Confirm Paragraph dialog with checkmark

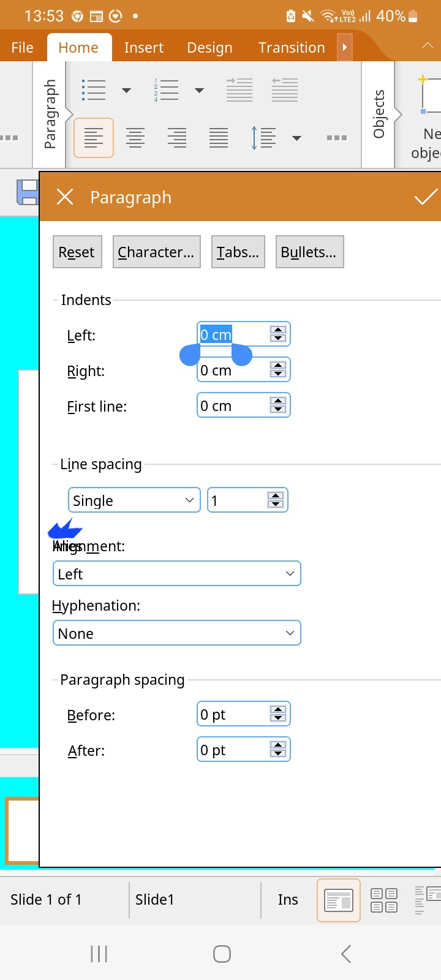coord(425,197)
